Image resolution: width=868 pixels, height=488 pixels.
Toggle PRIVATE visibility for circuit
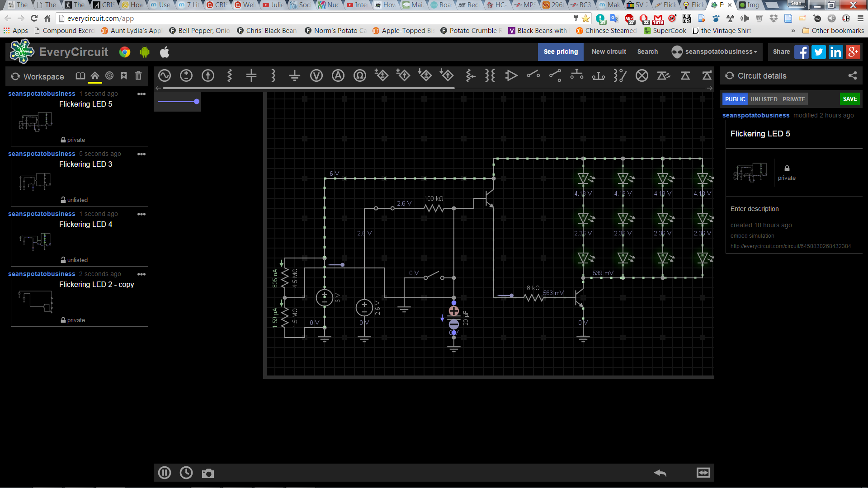pyautogui.click(x=793, y=99)
